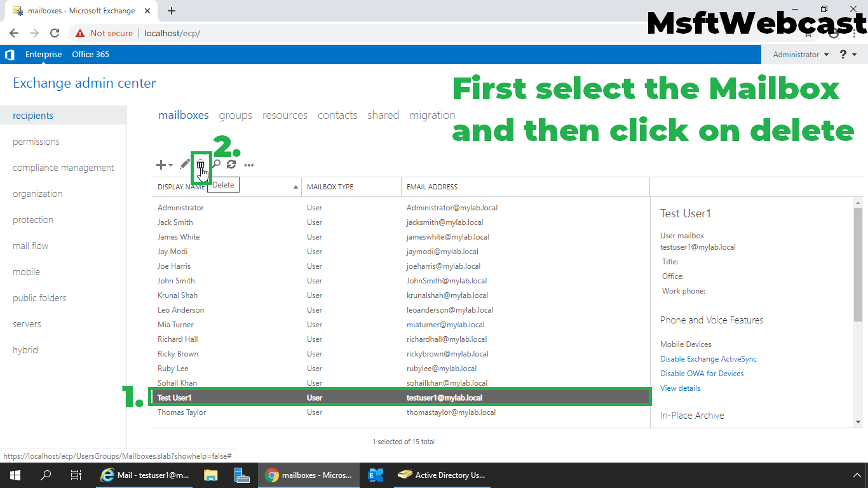868x488 pixels.
Task: Sort by MAILBOX TYPE column header
Action: click(x=351, y=187)
